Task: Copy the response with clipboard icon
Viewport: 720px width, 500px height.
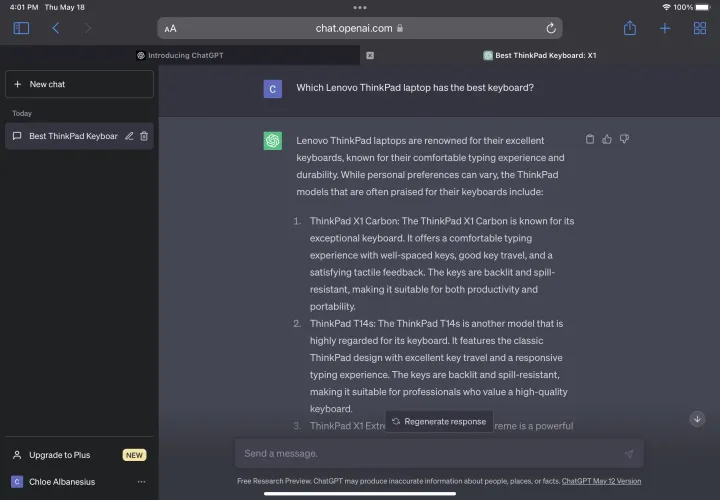Action: [590, 139]
